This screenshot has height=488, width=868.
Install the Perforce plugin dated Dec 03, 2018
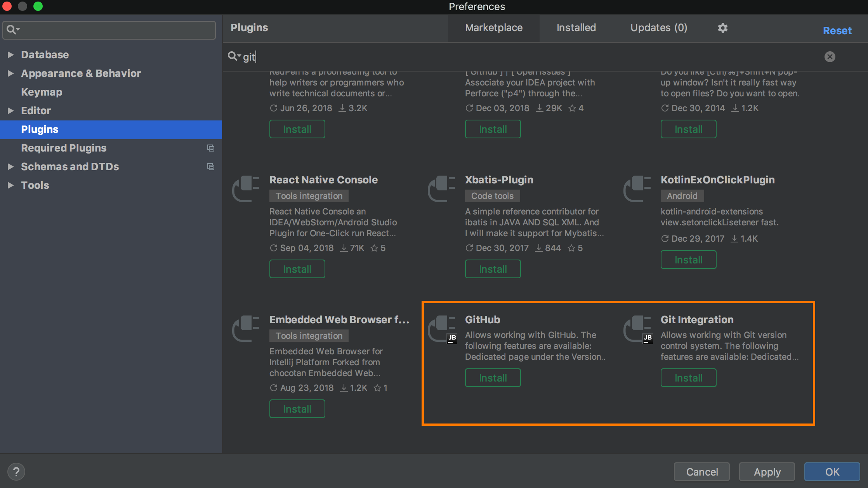click(493, 129)
